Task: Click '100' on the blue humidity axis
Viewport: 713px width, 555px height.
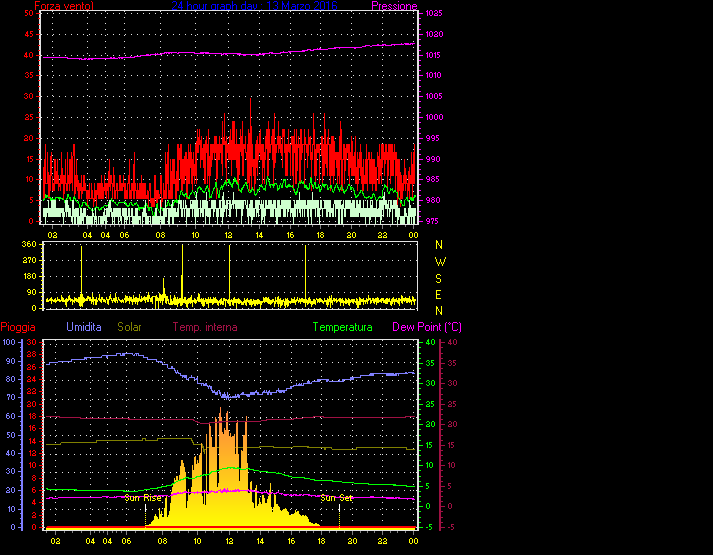Action: click(9, 342)
